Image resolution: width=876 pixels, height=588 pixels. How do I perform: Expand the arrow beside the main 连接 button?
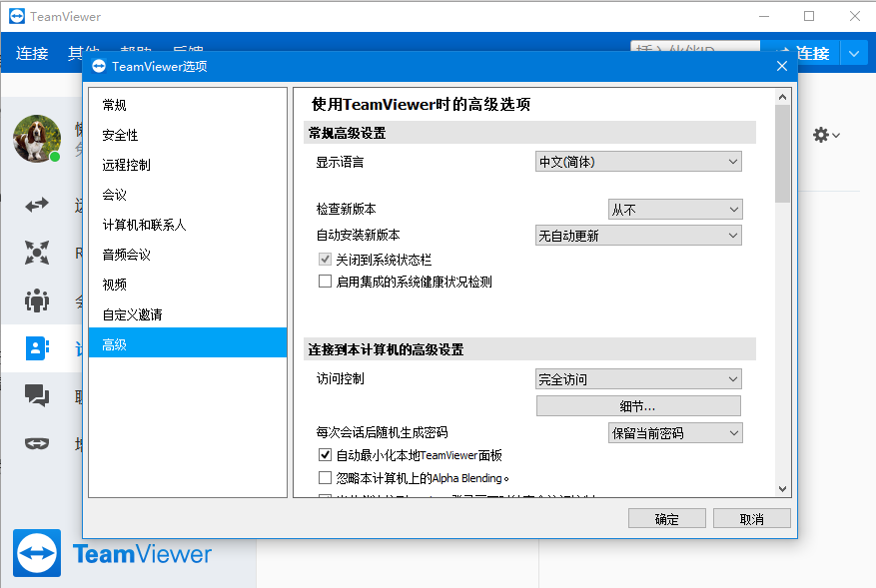coord(854,54)
